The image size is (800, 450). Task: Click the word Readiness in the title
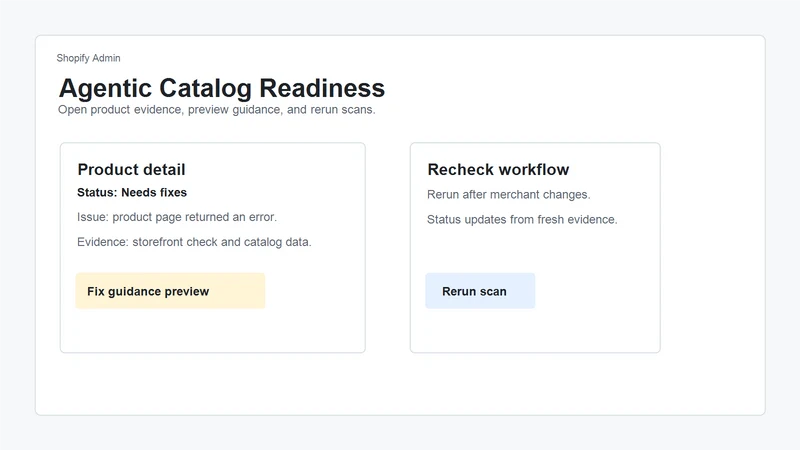point(322,88)
